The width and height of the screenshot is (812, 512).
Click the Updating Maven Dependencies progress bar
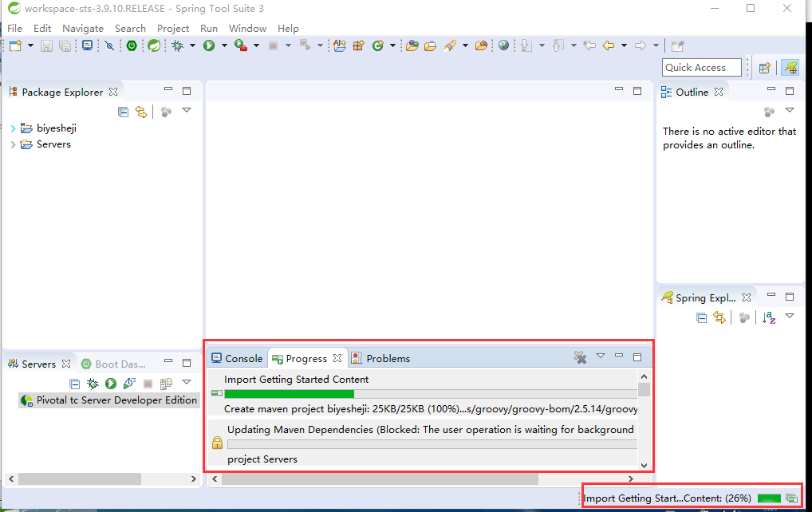[x=432, y=444]
